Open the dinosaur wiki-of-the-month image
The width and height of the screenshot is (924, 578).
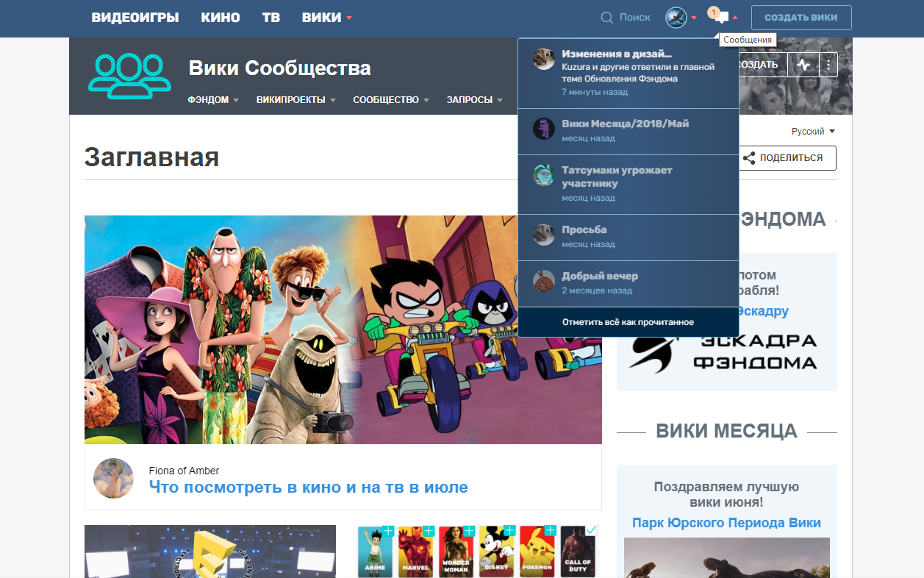click(x=727, y=557)
